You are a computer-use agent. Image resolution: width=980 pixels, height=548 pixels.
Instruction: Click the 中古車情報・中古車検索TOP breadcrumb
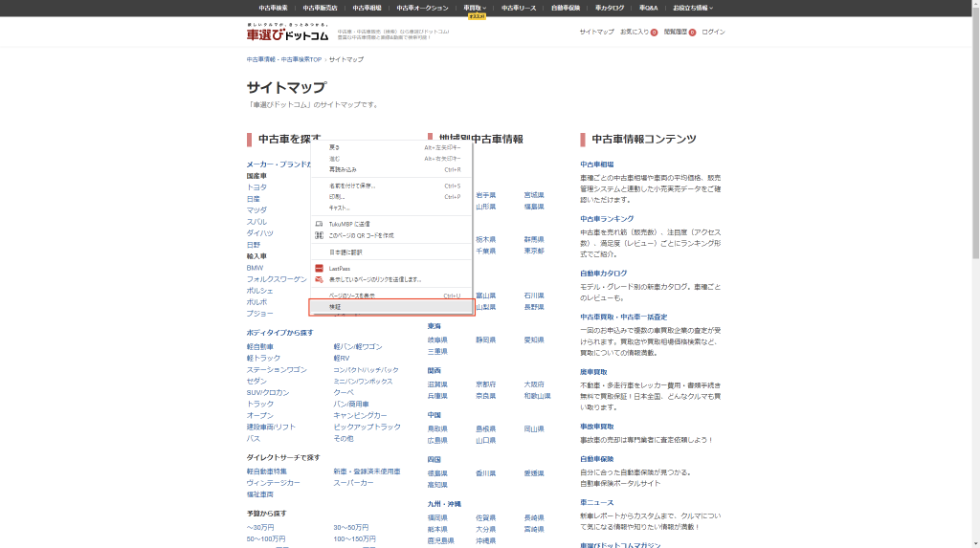coord(283,59)
